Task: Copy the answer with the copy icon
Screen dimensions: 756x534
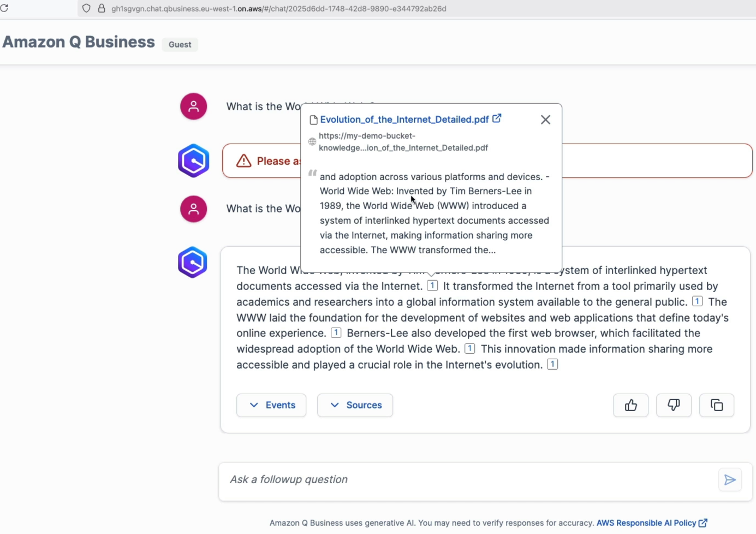Action: click(717, 405)
